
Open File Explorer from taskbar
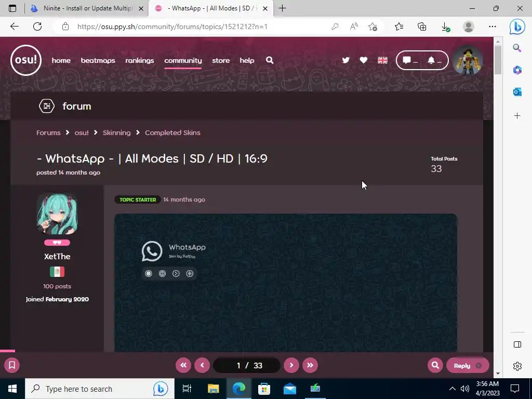point(214,389)
